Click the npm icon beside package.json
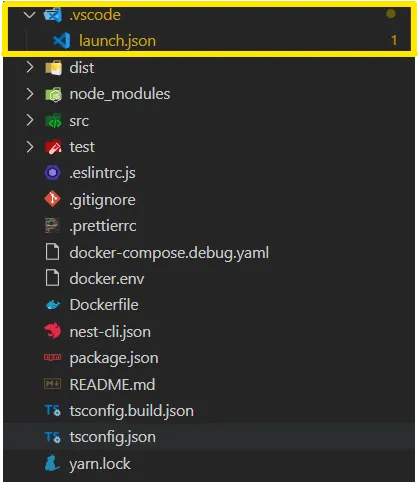The height and width of the screenshot is (482, 418). pyautogui.click(x=53, y=357)
